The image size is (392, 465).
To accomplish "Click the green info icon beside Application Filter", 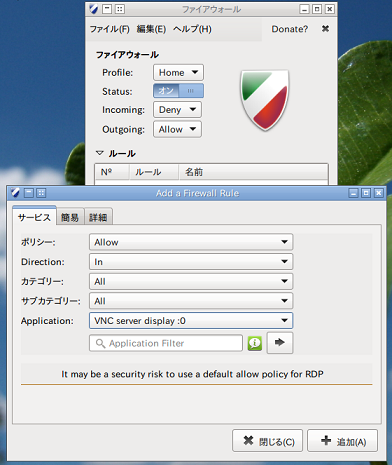I will tap(255, 343).
